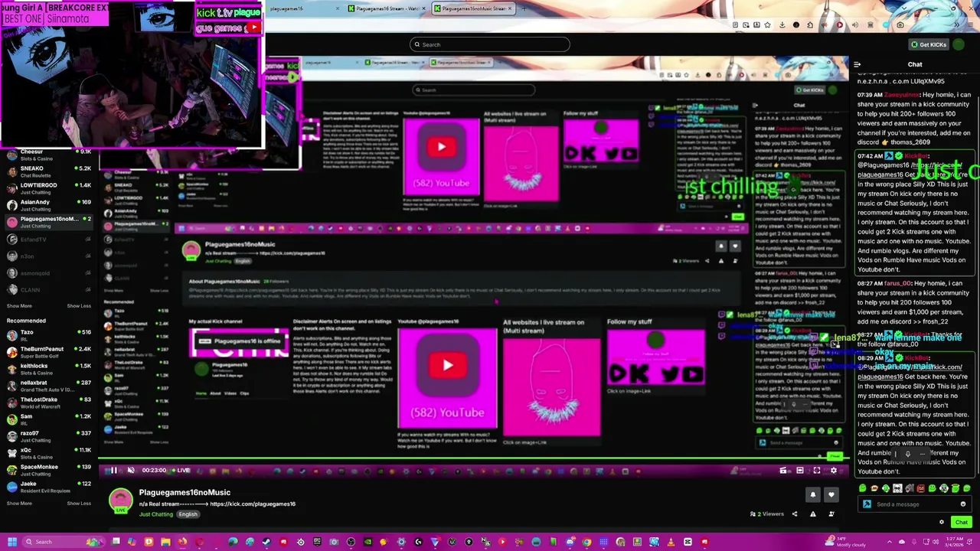Viewport: 980px width, 551px height.
Task: Open more options menu beside viewers
Action: tap(831, 514)
